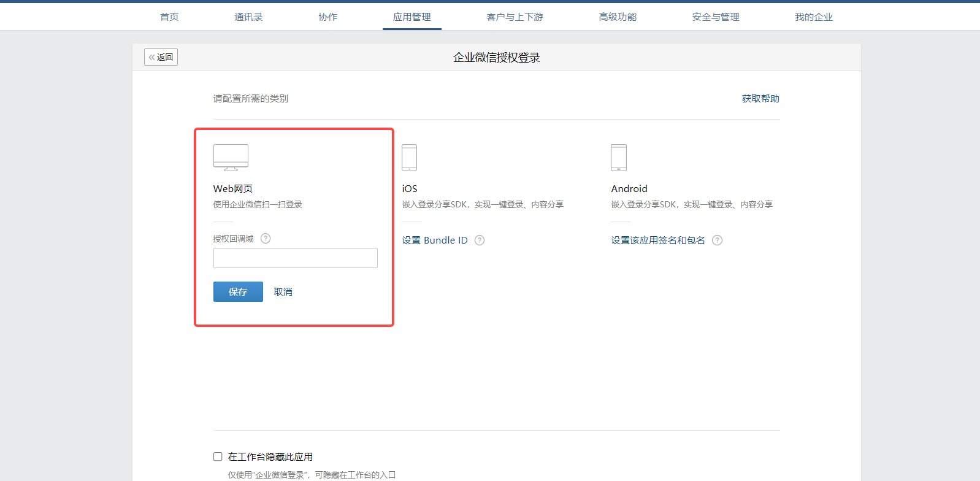This screenshot has width=980, height=481.
Task: Click the Web网页 monitor icon
Action: point(231,158)
